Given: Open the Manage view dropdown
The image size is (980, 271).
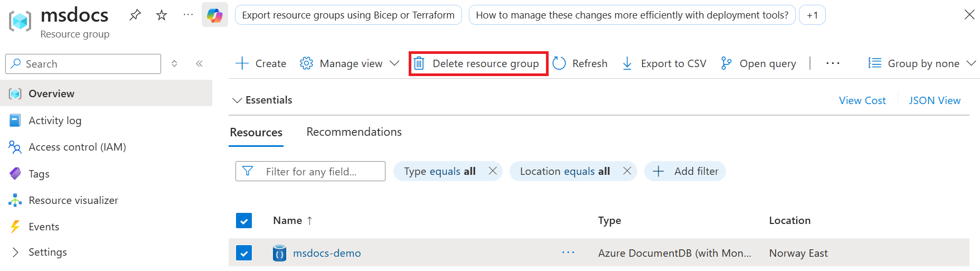Looking at the screenshot, I should point(350,63).
